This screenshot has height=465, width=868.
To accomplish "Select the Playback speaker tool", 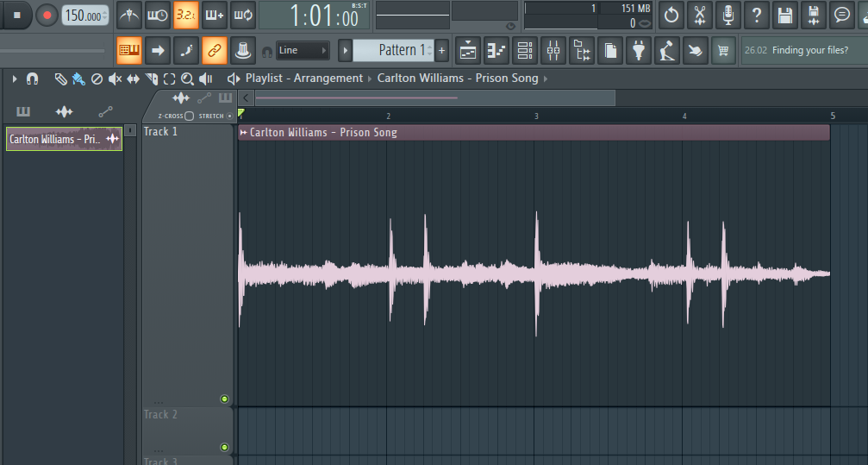I will click(206, 79).
